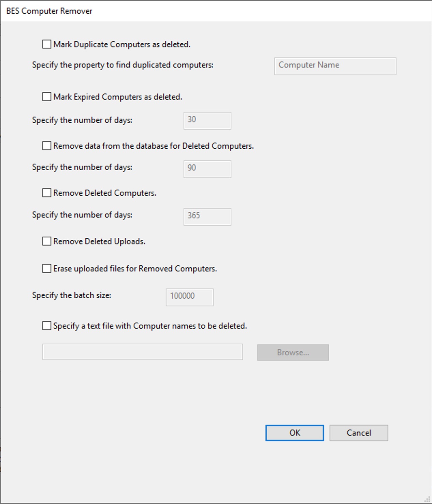Click the days field showing 365
432x504 pixels.
click(207, 217)
